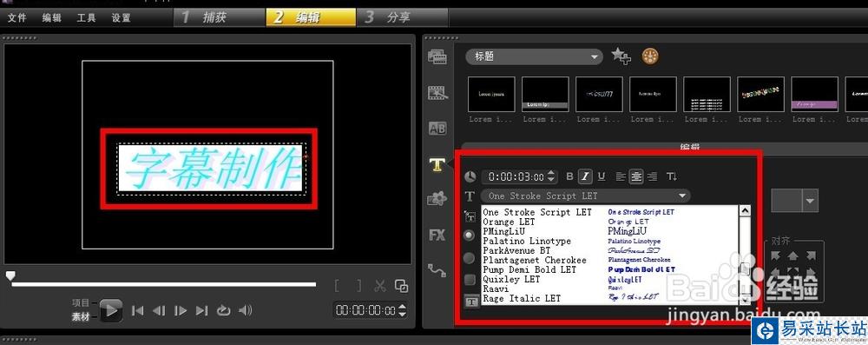Screen dimensions: 868x345
Task: Switch preview mode to 项目
Action: [x=81, y=302]
